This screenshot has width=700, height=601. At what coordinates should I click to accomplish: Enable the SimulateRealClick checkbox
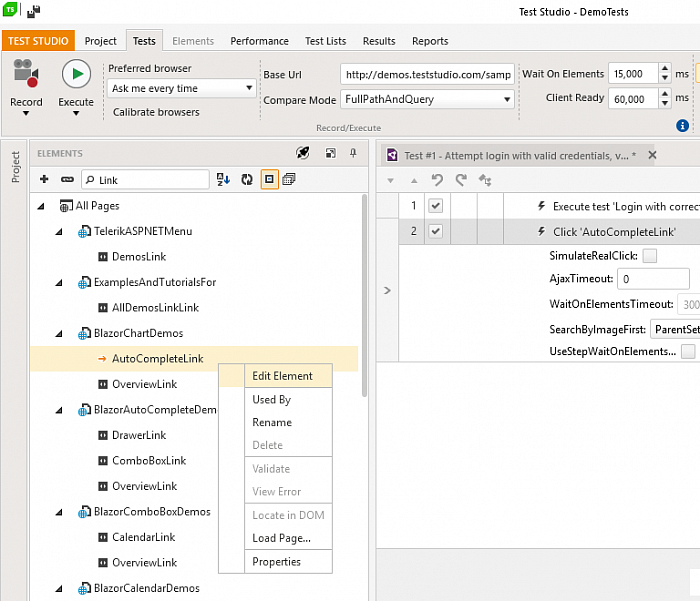650,256
